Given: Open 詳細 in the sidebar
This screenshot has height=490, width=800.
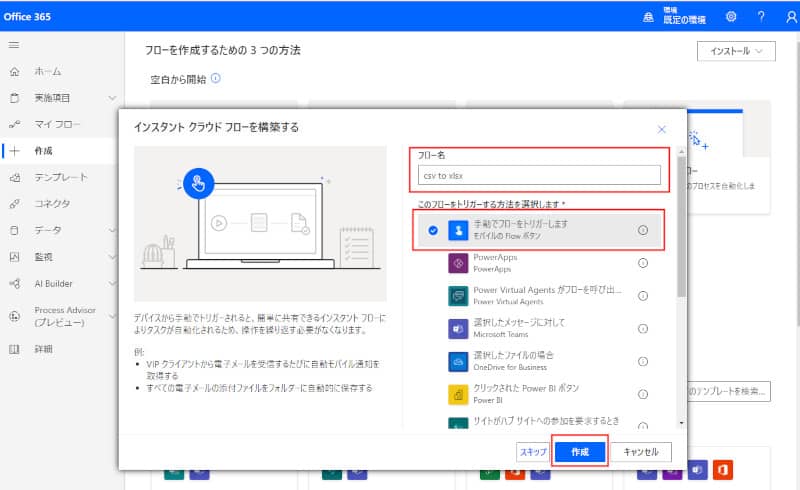Looking at the screenshot, I should pos(43,350).
